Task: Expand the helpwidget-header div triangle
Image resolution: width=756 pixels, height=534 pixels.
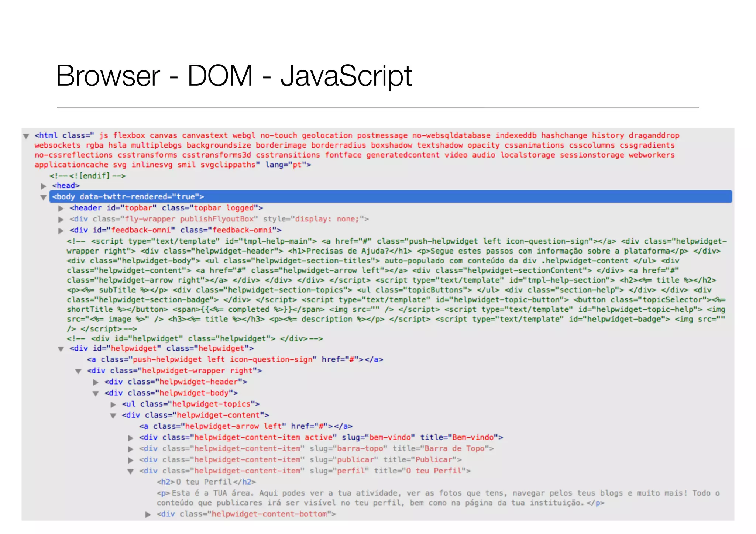Action: click(x=96, y=382)
